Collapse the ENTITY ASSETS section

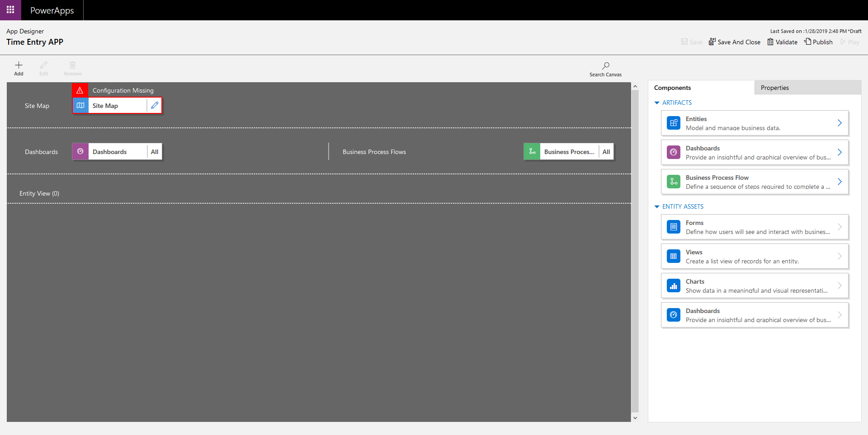click(657, 206)
